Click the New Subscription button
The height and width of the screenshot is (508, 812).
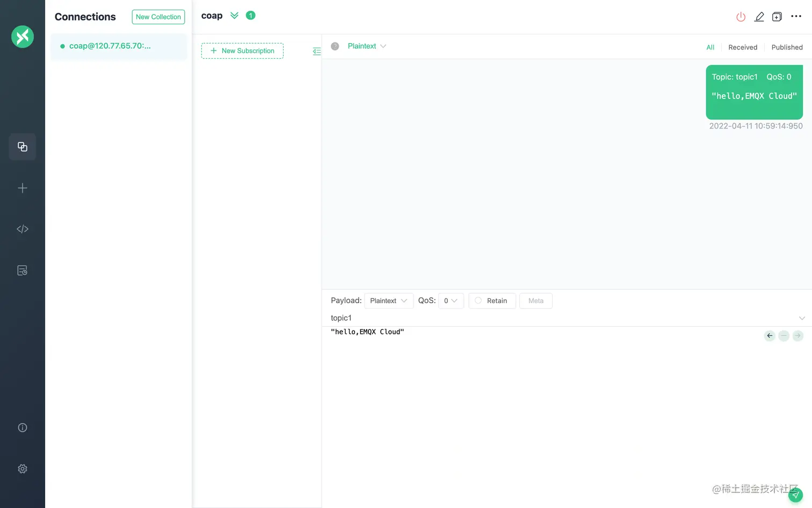pyautogui.click(x=242, y=51)
